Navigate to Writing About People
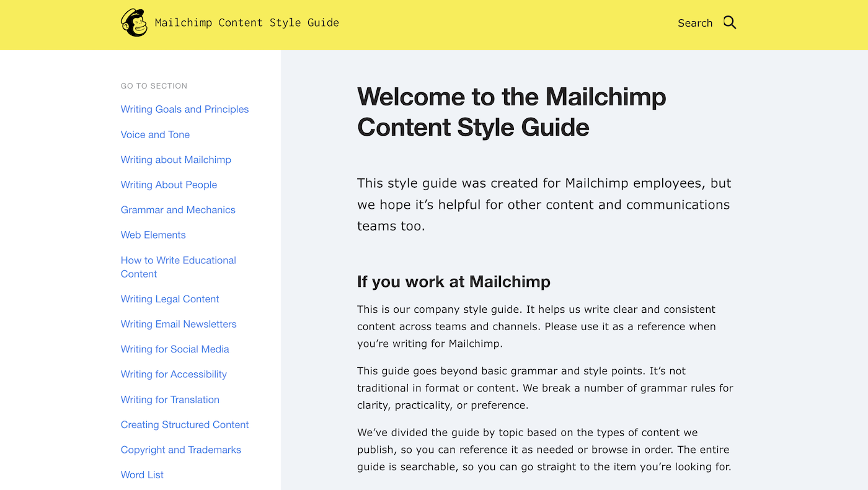This screenshot has width=868, height=490. [169, 185]
